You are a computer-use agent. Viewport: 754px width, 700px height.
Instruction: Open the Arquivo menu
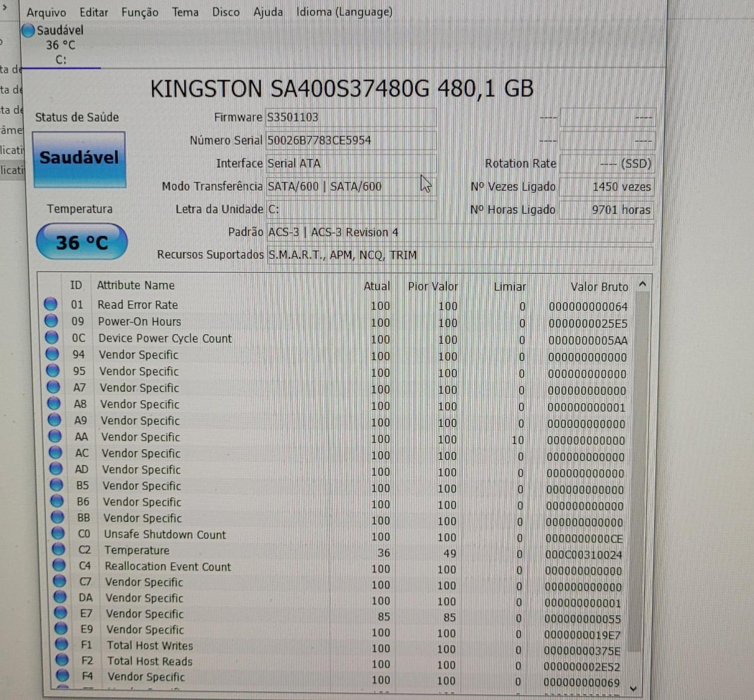pos(46,12)
